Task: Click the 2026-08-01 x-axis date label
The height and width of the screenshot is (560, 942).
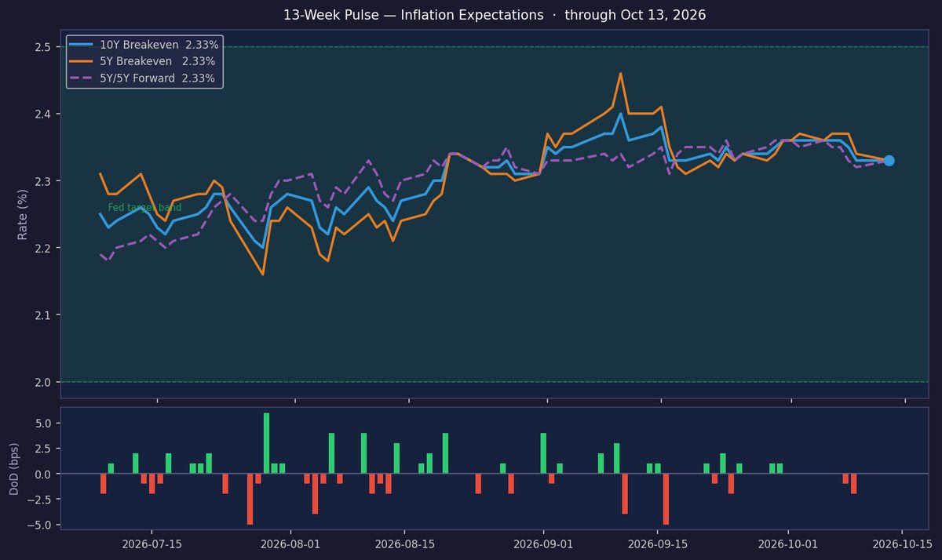Action: [x=292, y=543]
